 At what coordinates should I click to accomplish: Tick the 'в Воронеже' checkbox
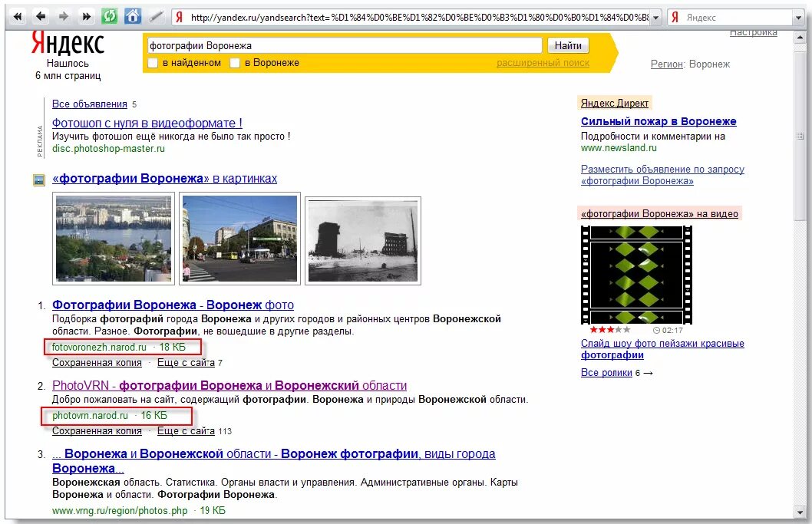click(x=235, y=63)
